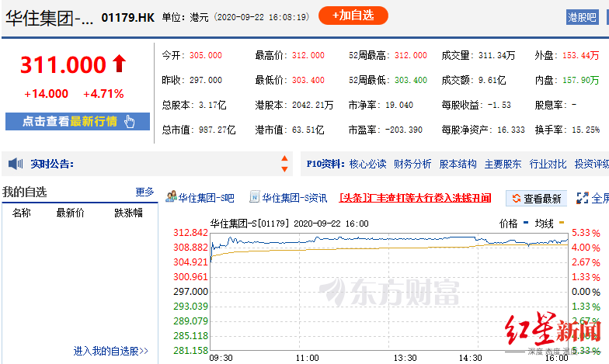Click the 均线 orange legend marker
Screen dimensions: 609x364
coord(561,222)
